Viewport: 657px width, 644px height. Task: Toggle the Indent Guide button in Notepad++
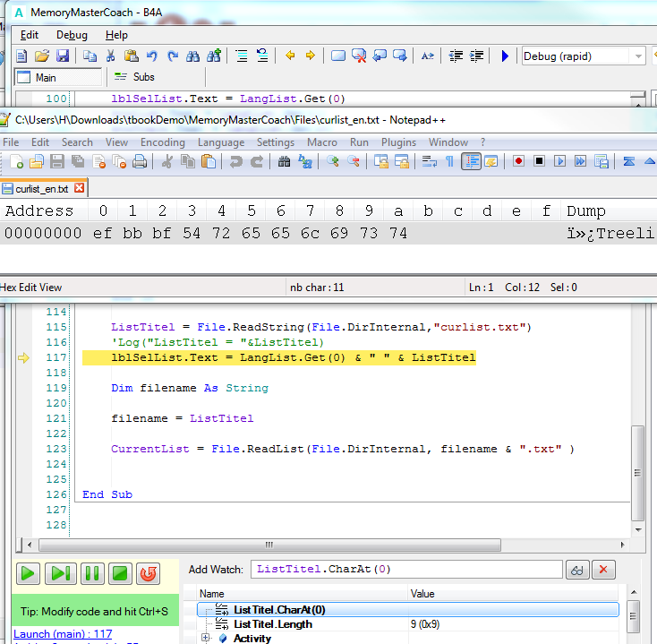471,161
